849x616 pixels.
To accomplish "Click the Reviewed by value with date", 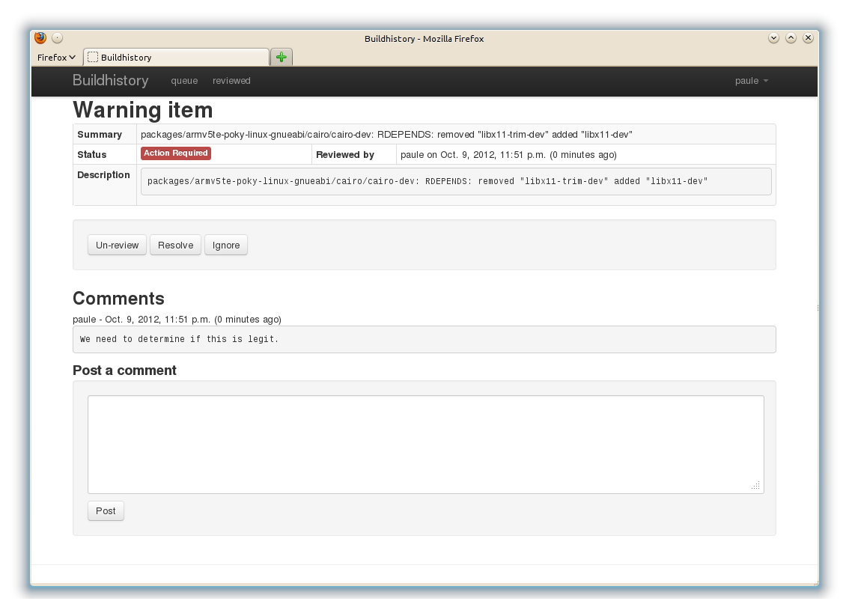I will point(508,155).
